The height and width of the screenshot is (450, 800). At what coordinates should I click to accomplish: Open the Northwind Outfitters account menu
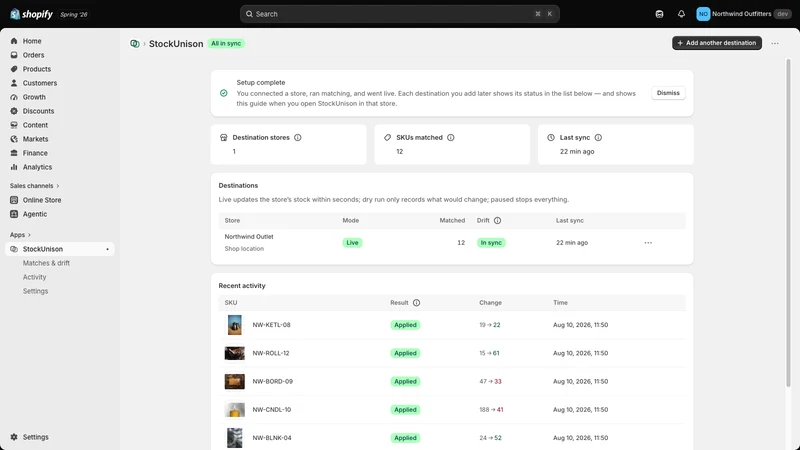click(744, 14)
